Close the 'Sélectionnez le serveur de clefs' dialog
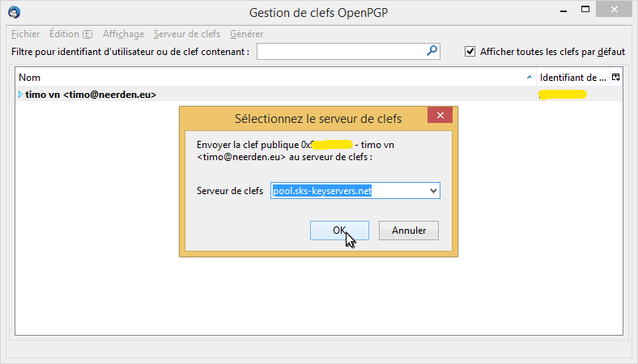The image size is (638, 364). [440, 116]
